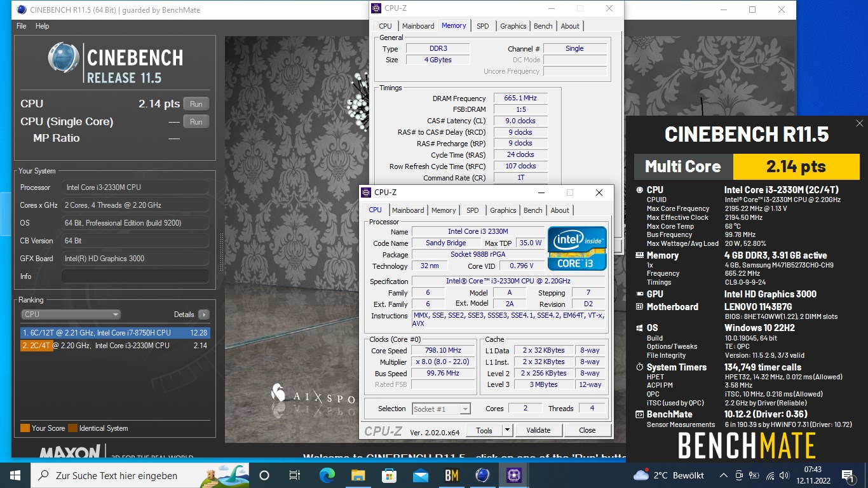Click the Your Score orange legend swatch

[25, 428]
